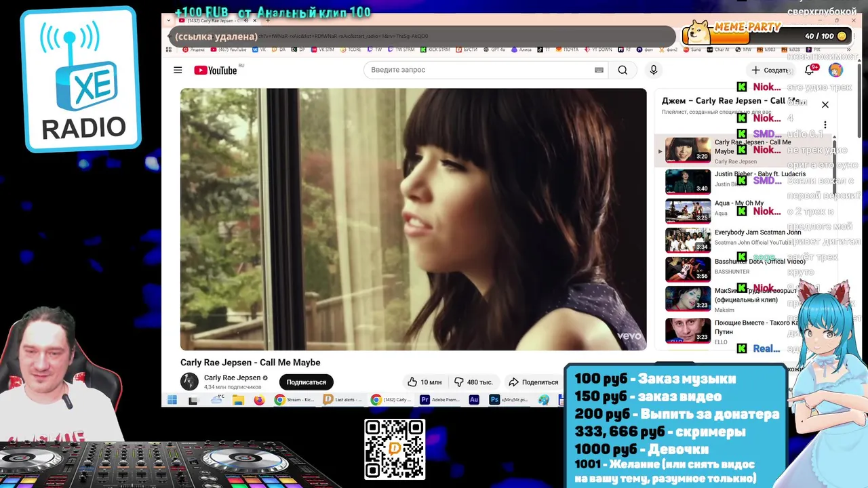Open the YouTube hamburger guide menu
868x488 pixels.
click(178, 70)
